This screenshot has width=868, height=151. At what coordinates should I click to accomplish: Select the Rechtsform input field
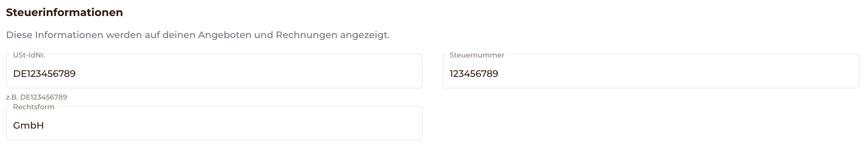coord(214,123)
